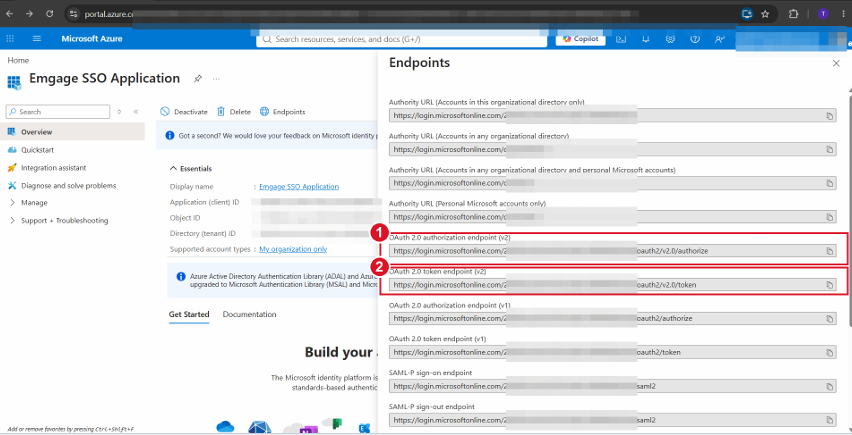This screenshot has height=435, width=852.
Task: Click the Endpoints command in the toolbar
Action: [x=283, y=111]
